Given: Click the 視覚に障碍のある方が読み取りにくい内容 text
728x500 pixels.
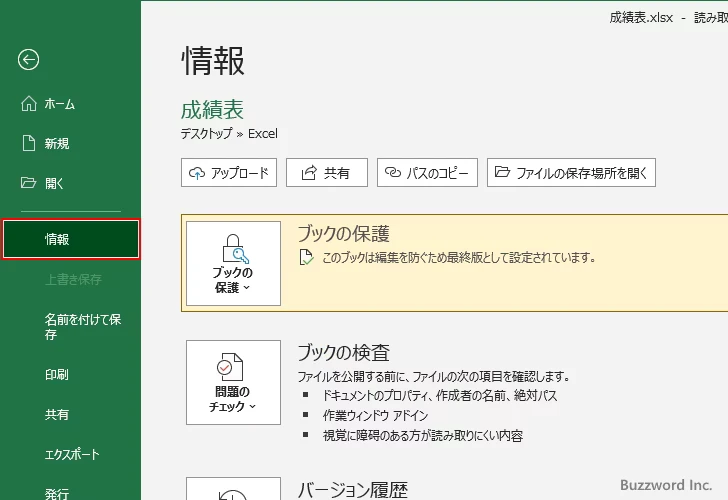Looking at the screenshot, I should pyautogui.click(x=423, y=435).
